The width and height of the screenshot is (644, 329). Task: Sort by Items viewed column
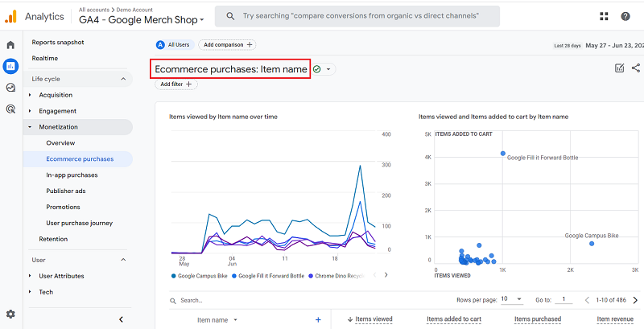(x=374, y=319)
